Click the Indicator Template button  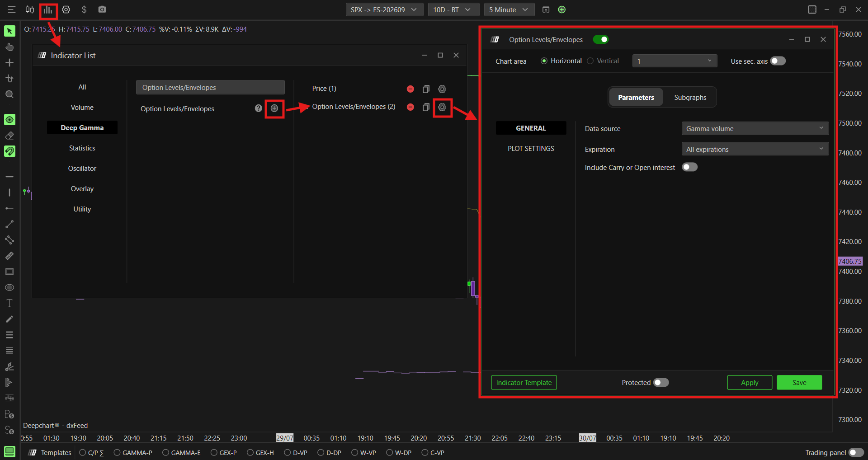(x=524, y=383)
